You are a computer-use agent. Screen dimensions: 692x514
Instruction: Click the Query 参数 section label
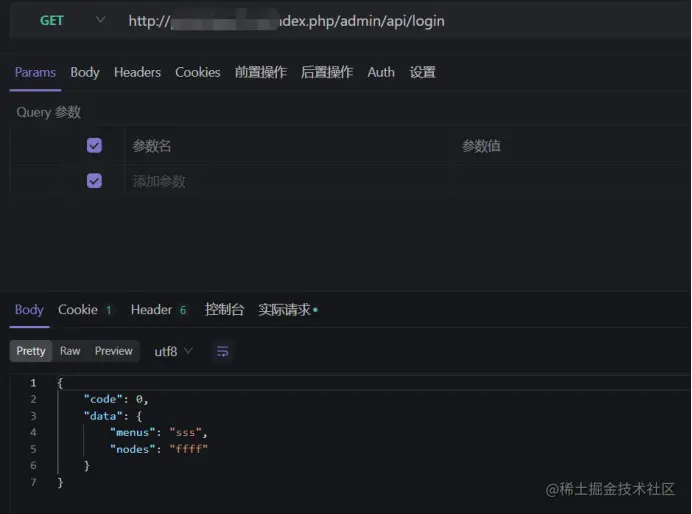point(49,112)
